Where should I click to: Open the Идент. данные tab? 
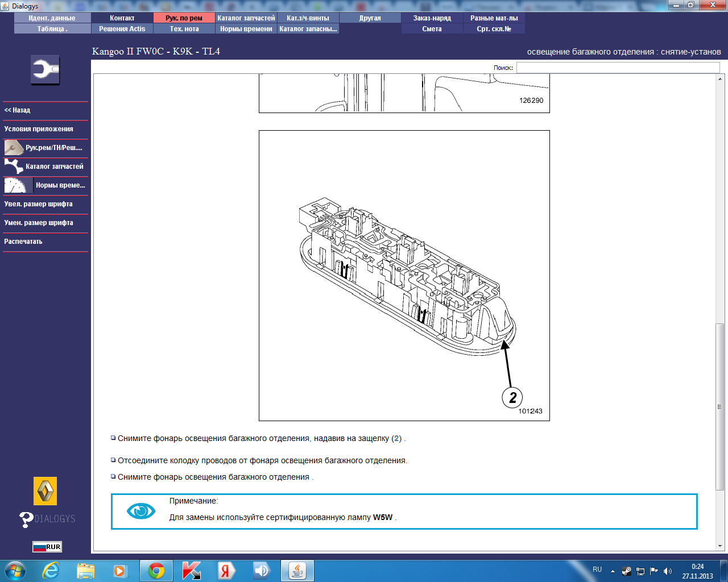(52, 18)
